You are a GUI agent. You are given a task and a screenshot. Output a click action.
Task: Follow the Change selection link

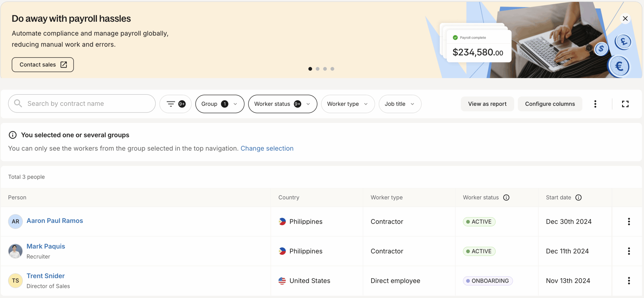pyautogui.click(x=267, y=148)
